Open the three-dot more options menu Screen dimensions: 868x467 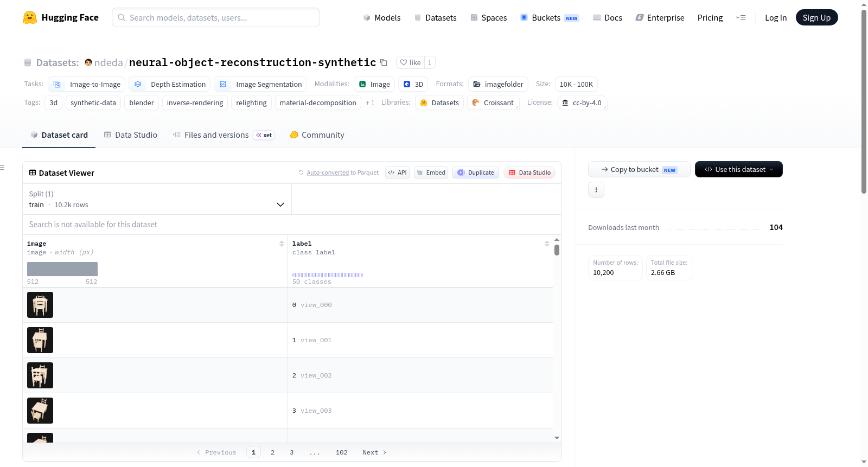(x=596, y=190)
